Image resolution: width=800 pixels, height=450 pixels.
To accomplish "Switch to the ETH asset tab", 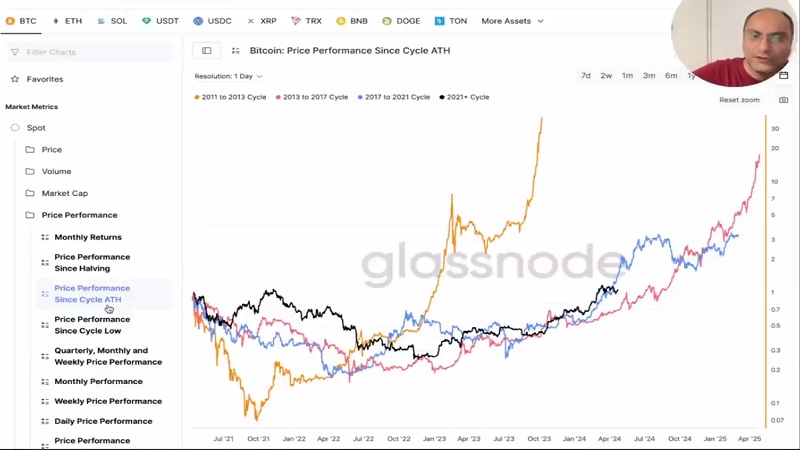I will (67, 21).
